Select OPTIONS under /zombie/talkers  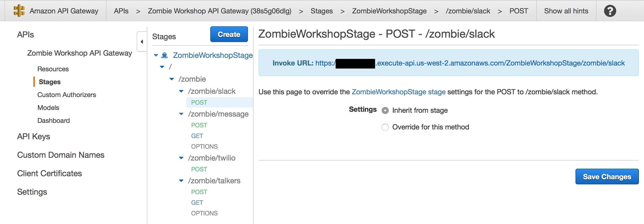(x=204, y=213)
